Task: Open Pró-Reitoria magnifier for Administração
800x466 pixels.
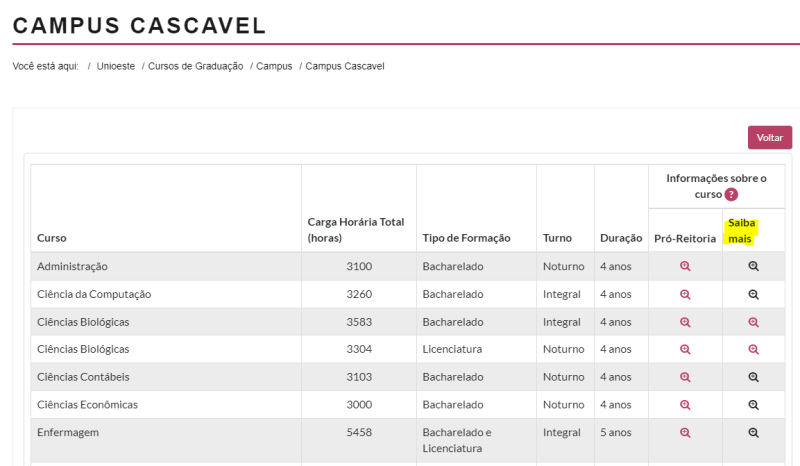Action: click(685, 267)
